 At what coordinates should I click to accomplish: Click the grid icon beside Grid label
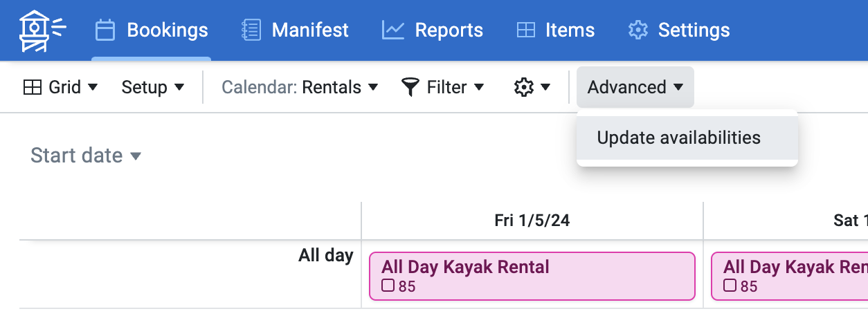[33, 87]
